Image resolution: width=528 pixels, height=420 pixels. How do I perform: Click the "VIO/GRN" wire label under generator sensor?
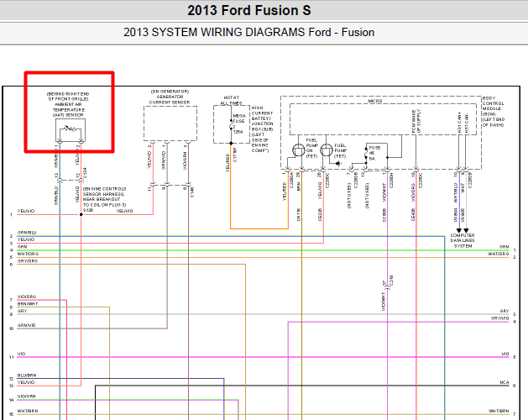pyautogui.click(x=185, y=160)
